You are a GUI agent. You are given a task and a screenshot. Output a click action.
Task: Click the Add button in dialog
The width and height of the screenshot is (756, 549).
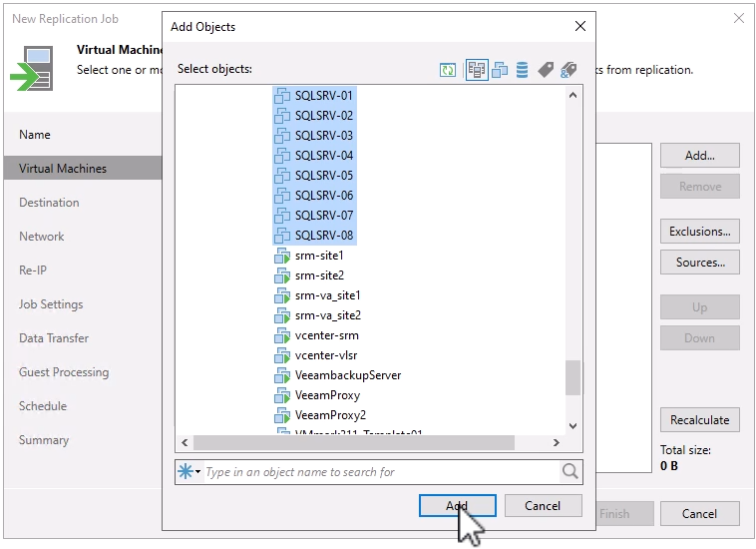point(457,506)
